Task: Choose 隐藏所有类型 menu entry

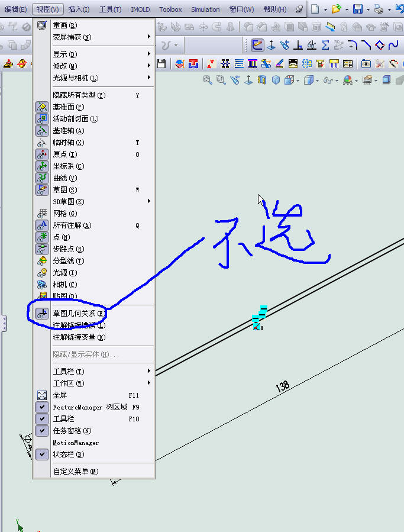Action: 94,95
